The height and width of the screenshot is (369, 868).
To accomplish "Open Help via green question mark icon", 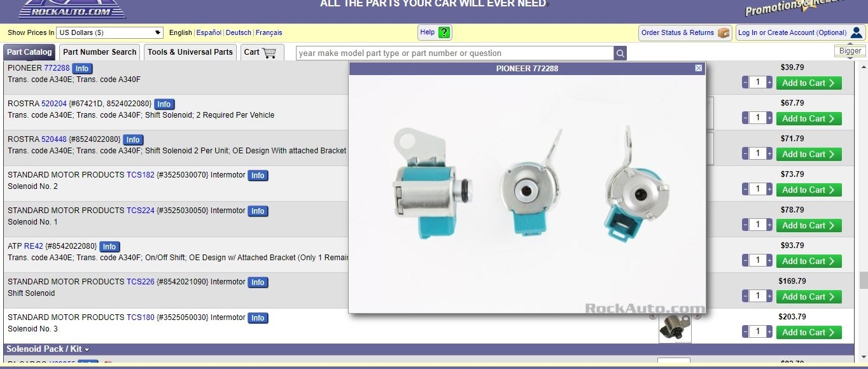I will 444,32.
